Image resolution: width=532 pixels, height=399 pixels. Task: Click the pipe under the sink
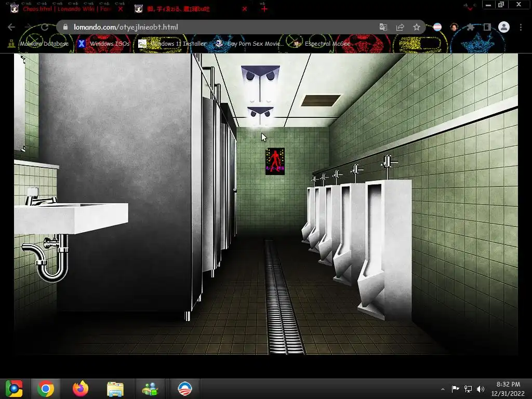click(x=46, y=258)
